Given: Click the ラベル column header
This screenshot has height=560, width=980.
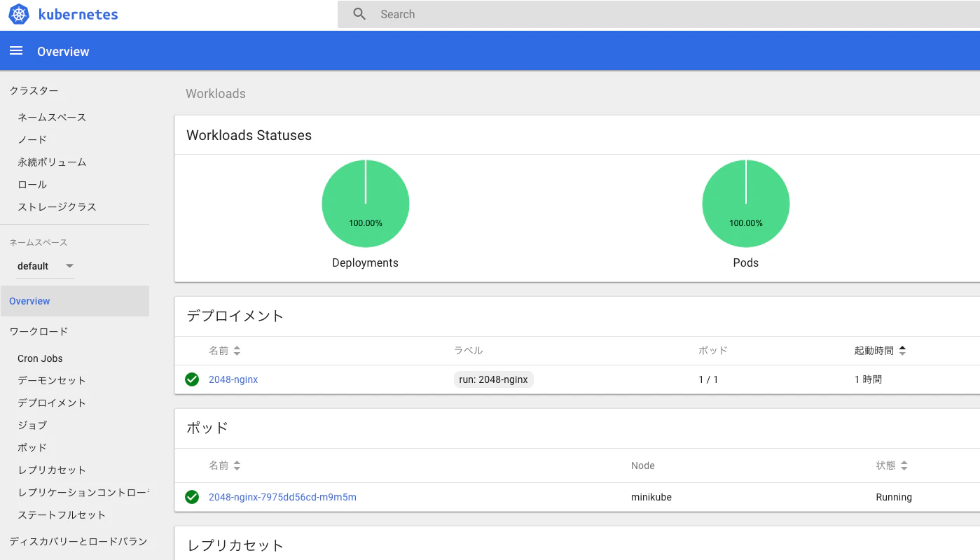Looking at the screenshot, I should [x=469, y=351].
